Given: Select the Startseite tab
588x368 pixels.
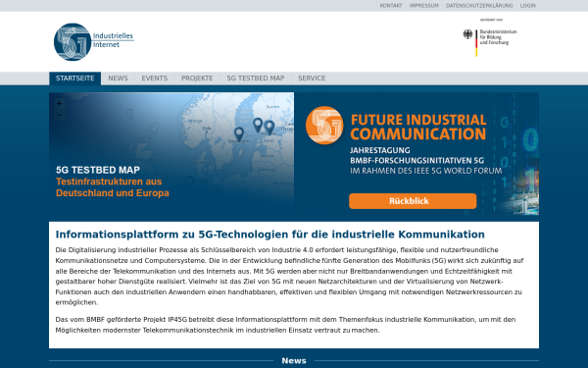Looking at the screenshot, I should (x=75, y=79).
